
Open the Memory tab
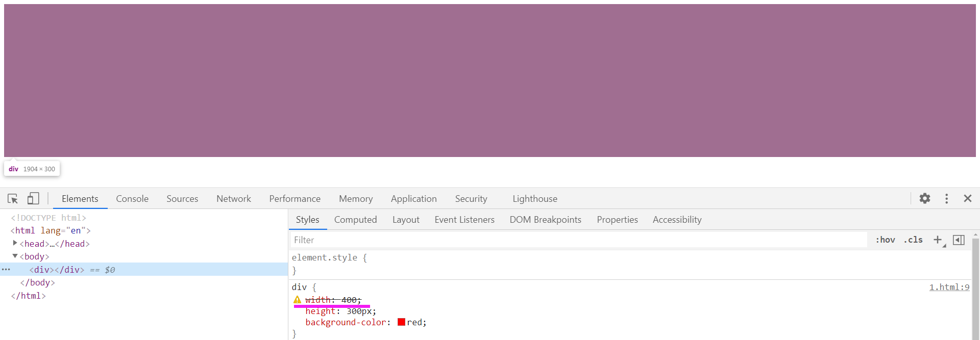point(356,199)
